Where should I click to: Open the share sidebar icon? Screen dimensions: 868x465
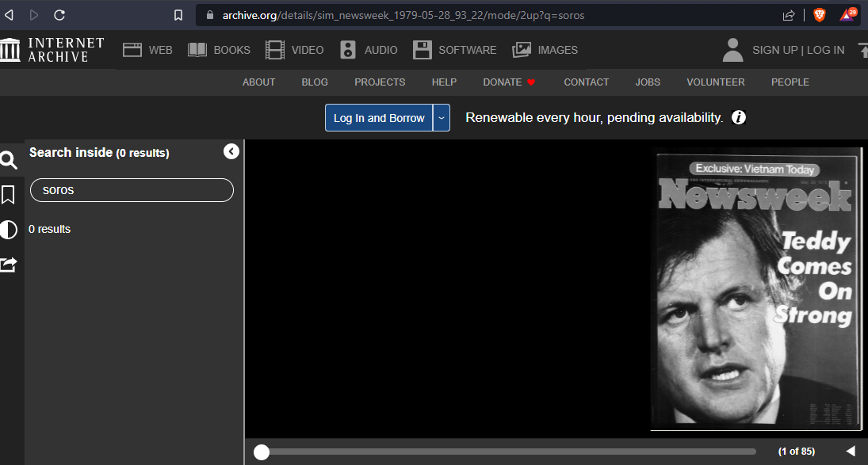click(x=8, y=265)
